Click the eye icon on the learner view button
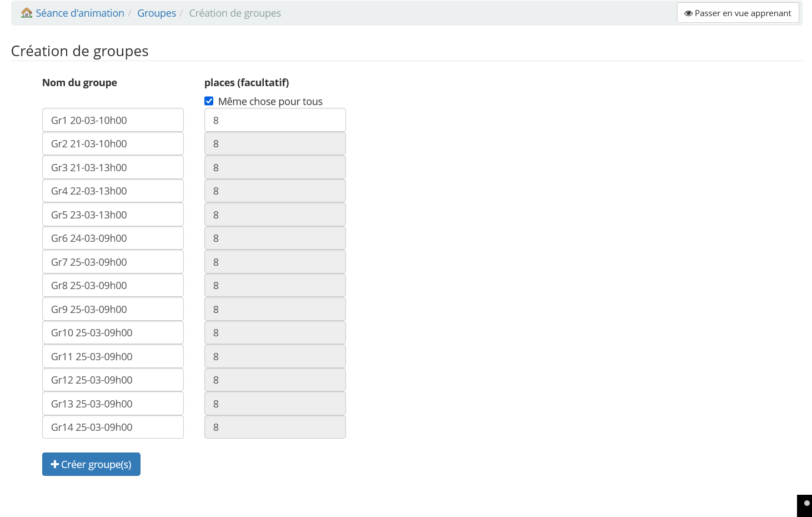The image size is (812, 517). click(689, 13)
